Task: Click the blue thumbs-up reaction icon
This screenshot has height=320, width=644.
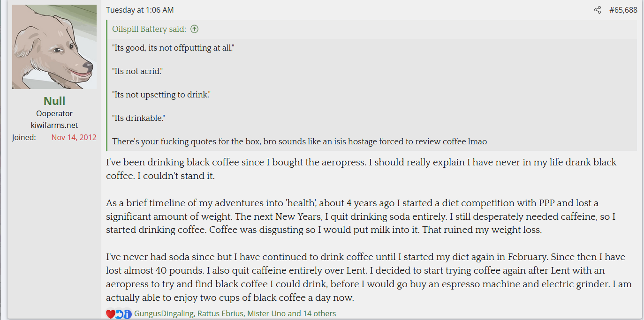Action: tap(119, 314)
